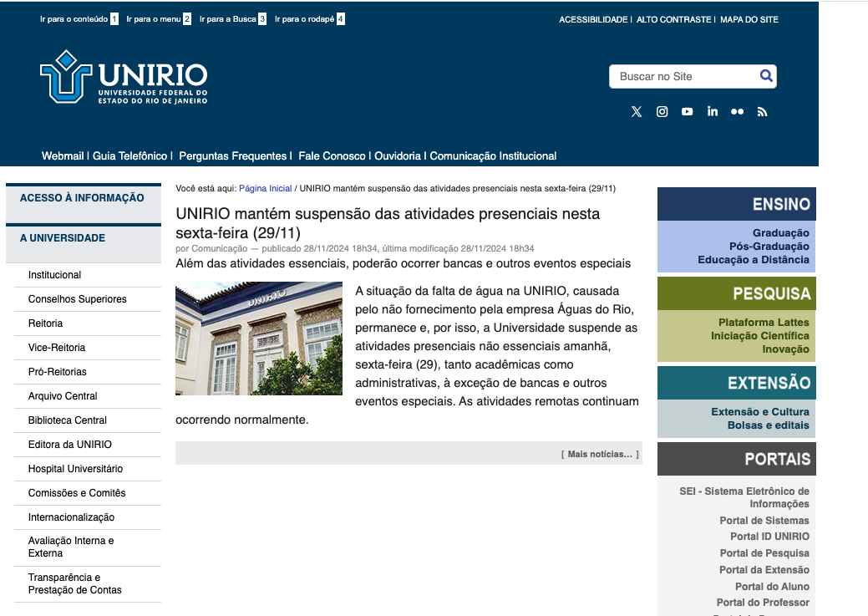Click the magnifying glass search icon

click(766, 75)
